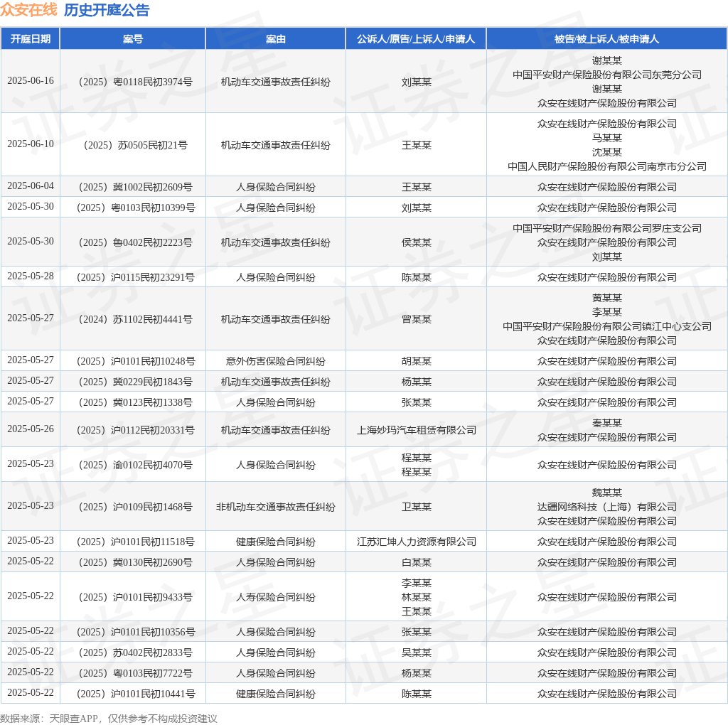The image size is (728, 725).
Task: Click the date 2025-06-16
Action: (x=31, y=81)
